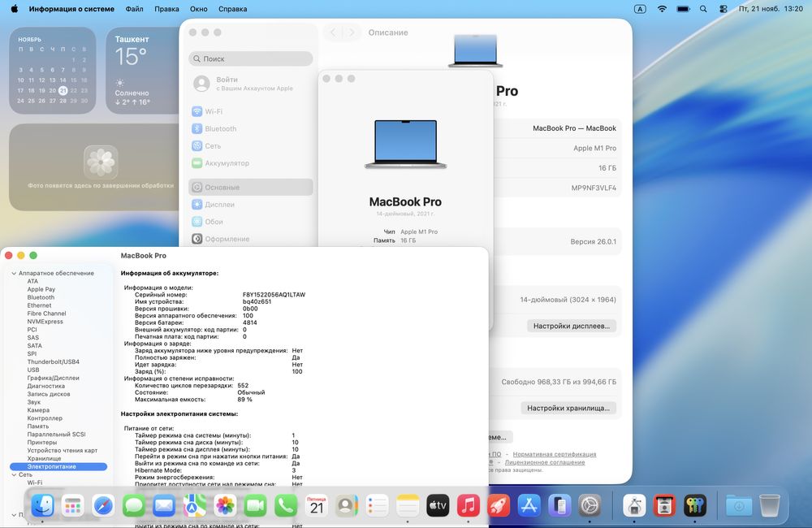Open the Phone app in Dock

(x=286, y=505)
